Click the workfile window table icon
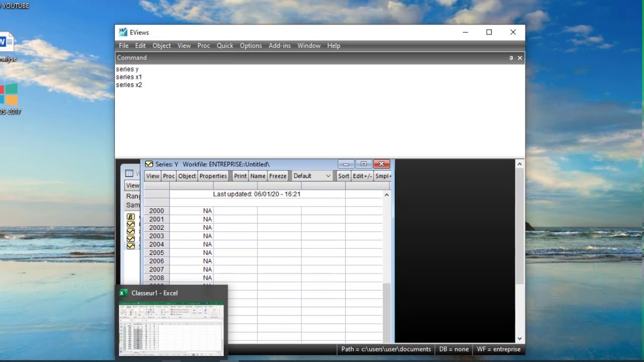The width and height of the screenshot is (644, 362). pos(129,173)
